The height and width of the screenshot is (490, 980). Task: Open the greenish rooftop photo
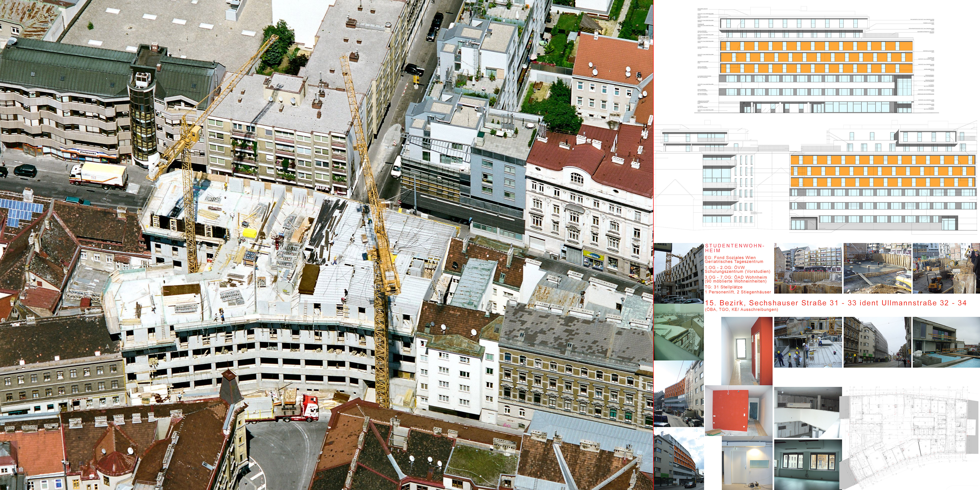(679, 332)
